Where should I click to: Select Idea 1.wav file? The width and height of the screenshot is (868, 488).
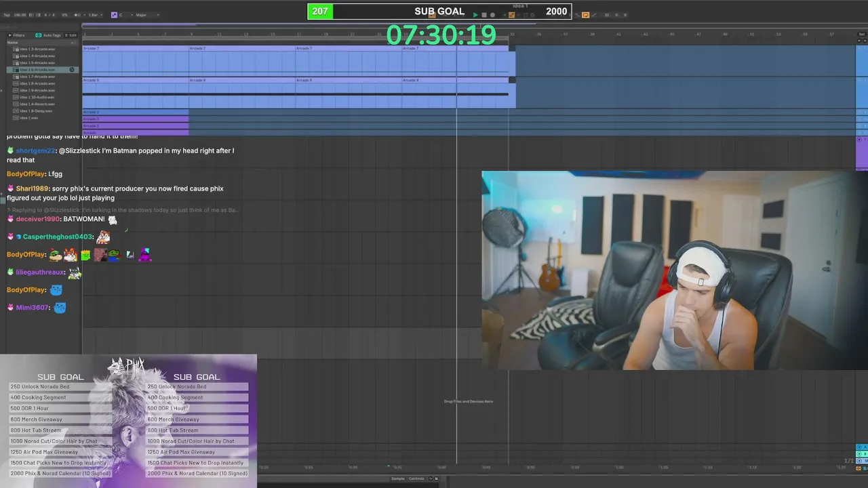[x=29, y=118]
